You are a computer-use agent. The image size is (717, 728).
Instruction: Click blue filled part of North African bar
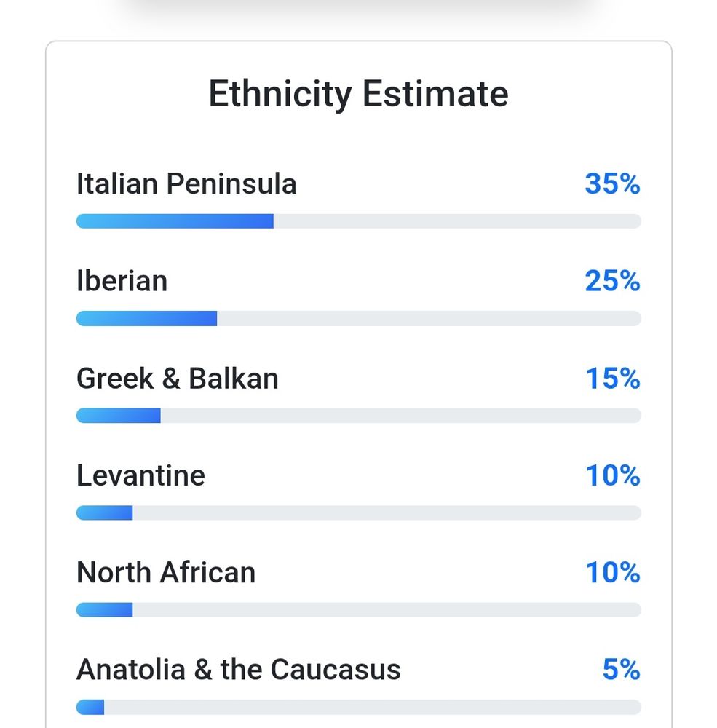coord(104,610)
